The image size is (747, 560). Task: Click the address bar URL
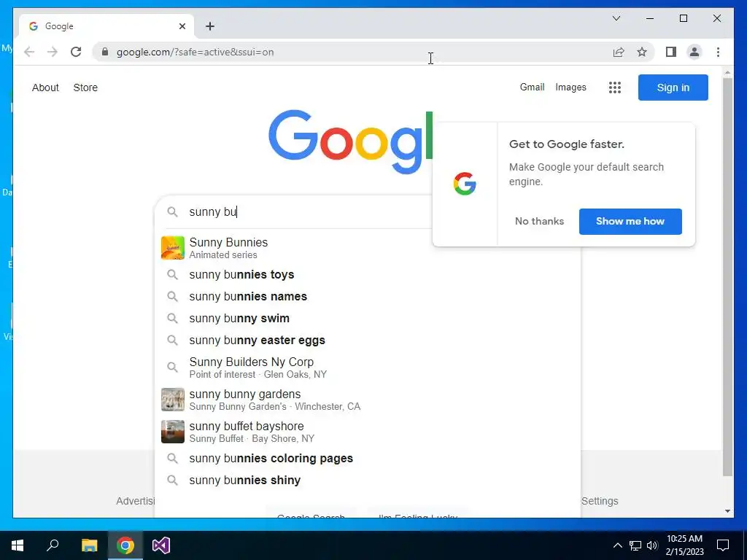[x=196, y=52]
